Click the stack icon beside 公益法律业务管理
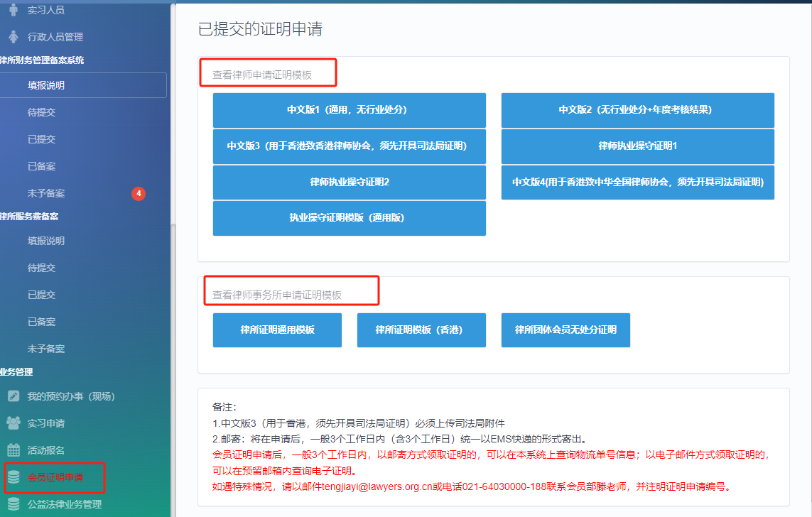 pos(13,504)
